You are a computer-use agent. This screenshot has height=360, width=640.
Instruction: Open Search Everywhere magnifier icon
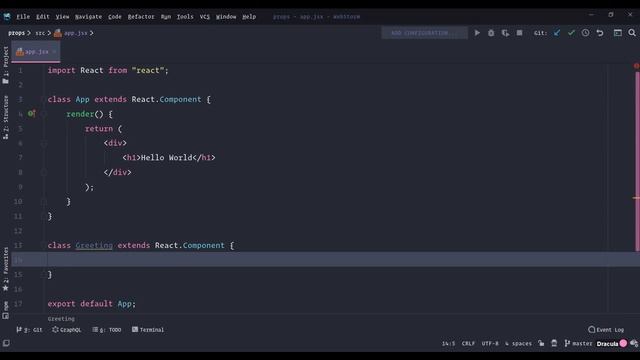click(632, 33)
